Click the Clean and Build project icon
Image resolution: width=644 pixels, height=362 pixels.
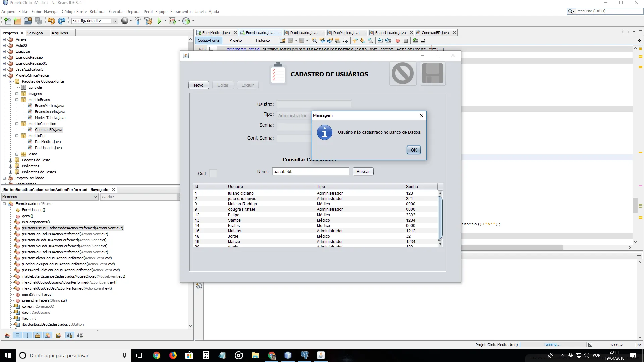(148, 21)
